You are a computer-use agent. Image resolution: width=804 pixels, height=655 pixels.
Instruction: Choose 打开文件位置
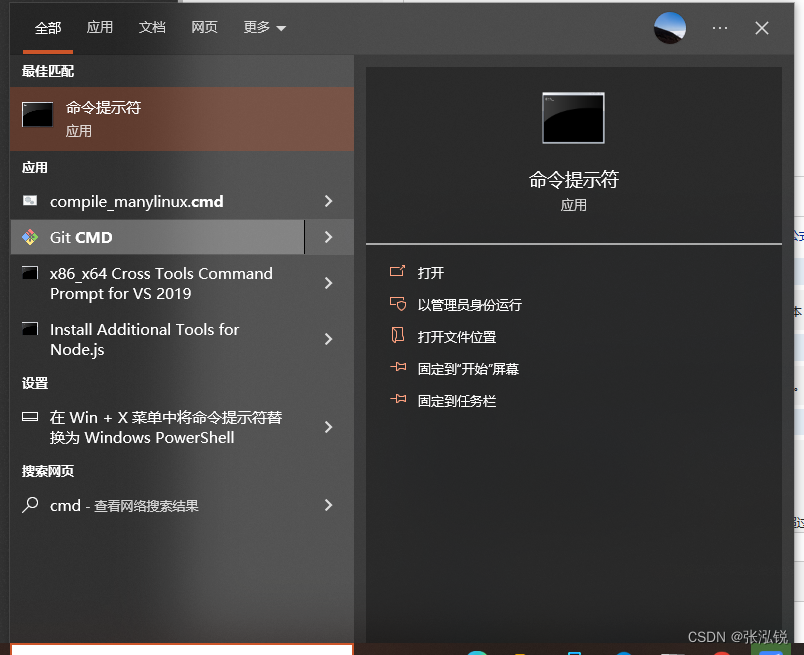[x=457, y=336]
